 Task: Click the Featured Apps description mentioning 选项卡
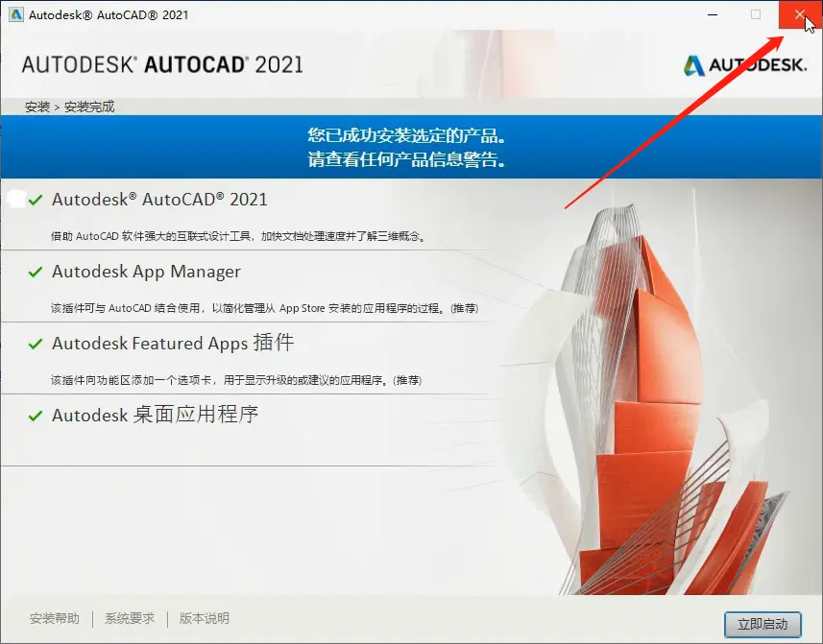[236, 380]
